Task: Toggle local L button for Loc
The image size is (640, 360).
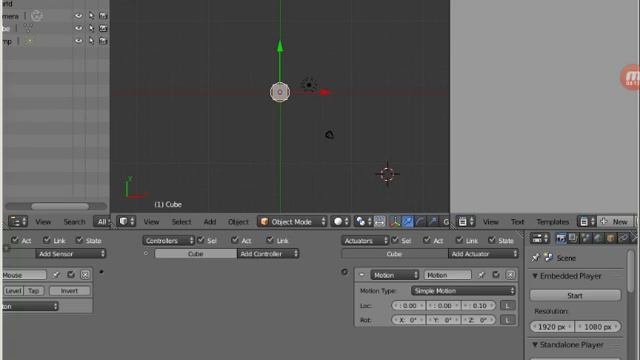Action: (507, 305)
